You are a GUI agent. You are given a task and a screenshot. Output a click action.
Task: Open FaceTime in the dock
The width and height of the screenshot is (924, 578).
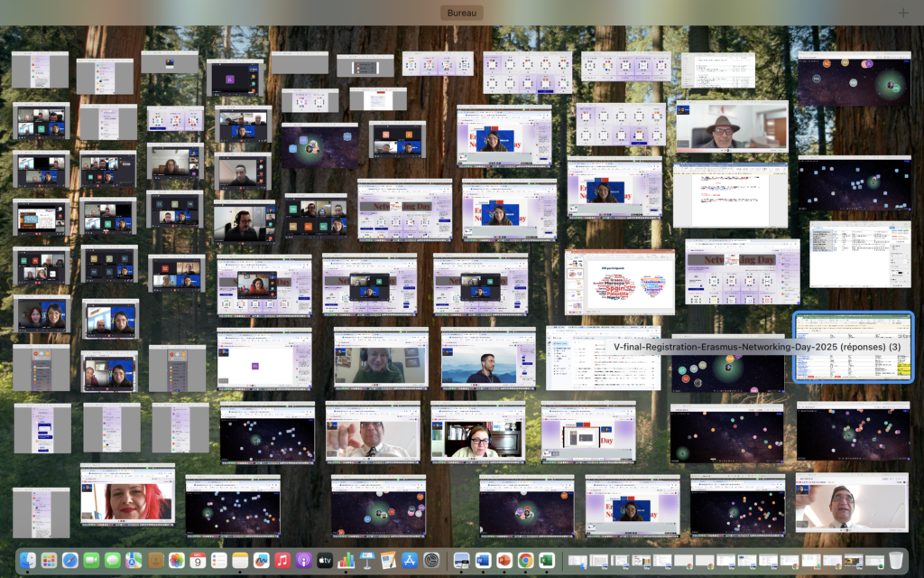(x=91, y=560)
